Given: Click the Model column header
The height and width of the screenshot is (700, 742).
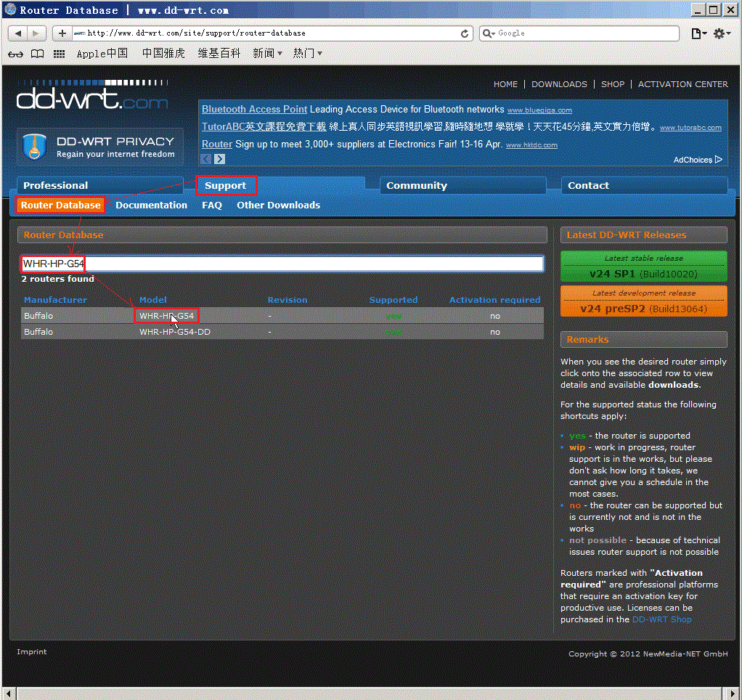Looking at the screenshot, I should coord(153,300).
